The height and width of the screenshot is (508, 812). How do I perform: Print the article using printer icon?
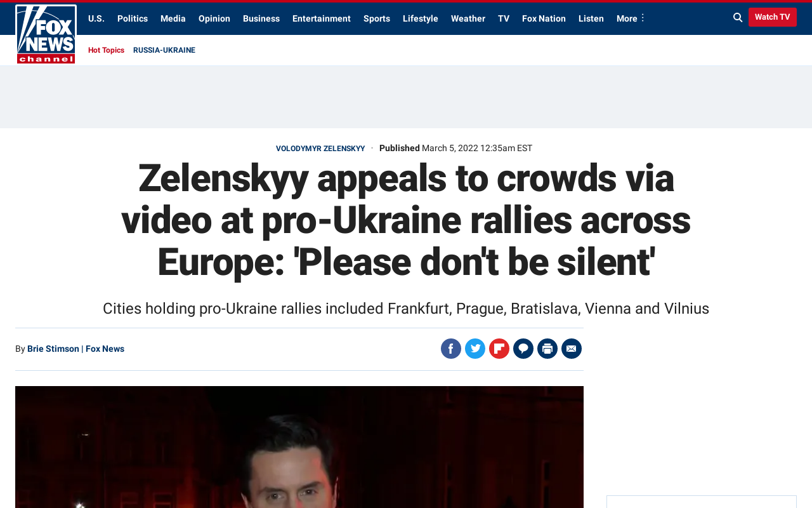pyautogui.click(x=547, y=349)
